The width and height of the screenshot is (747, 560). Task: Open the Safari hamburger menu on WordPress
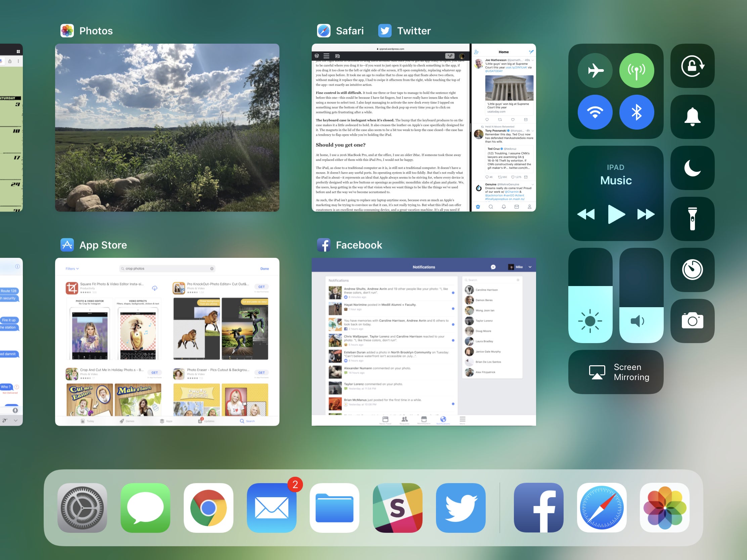point(326,56)
